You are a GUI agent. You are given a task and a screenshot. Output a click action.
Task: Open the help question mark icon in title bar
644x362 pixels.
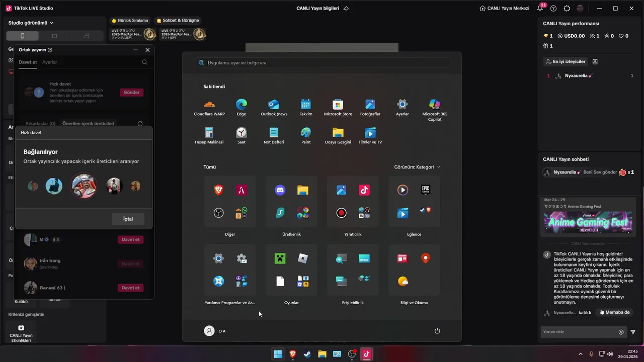(553, 9)
